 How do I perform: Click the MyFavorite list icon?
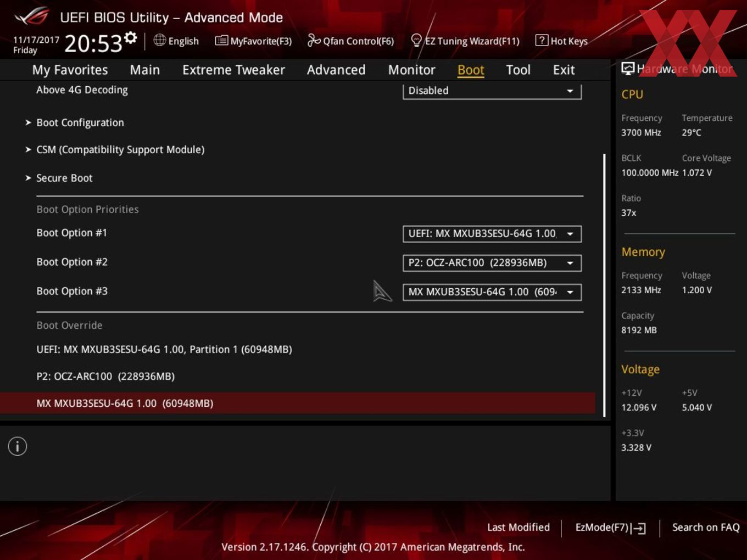[221, 41]
